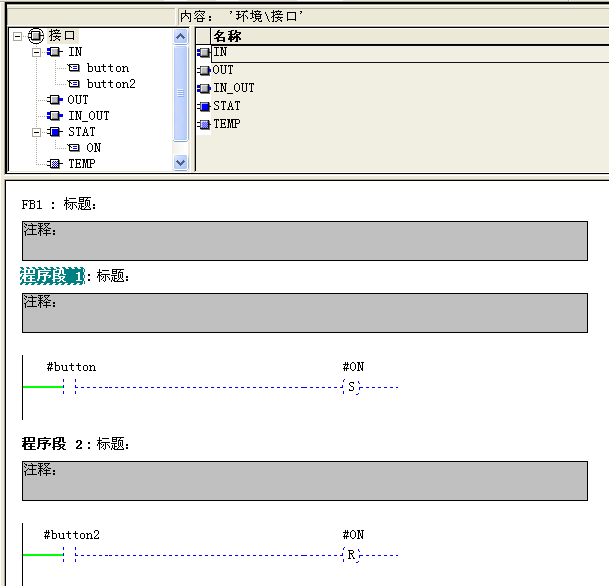609x586 pixels.
Task: Select the ON variable under STAT
Action: (93, 148)
